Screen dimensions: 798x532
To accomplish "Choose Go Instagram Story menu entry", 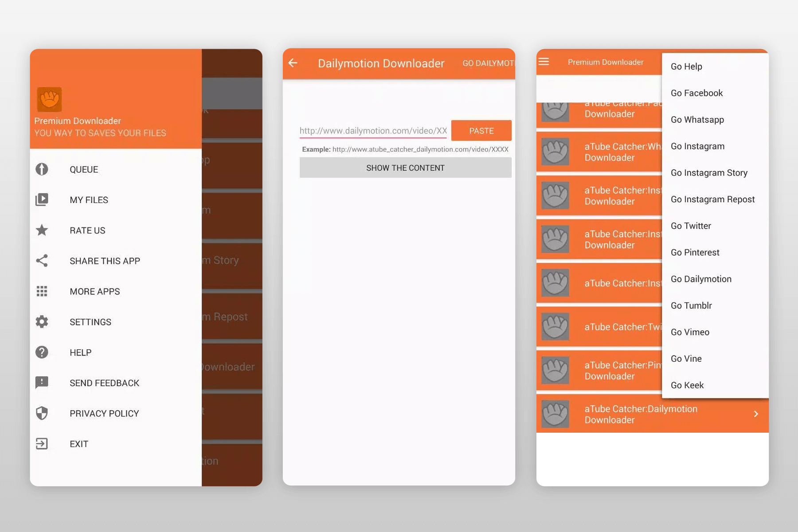I will click(x=709, y=172).
